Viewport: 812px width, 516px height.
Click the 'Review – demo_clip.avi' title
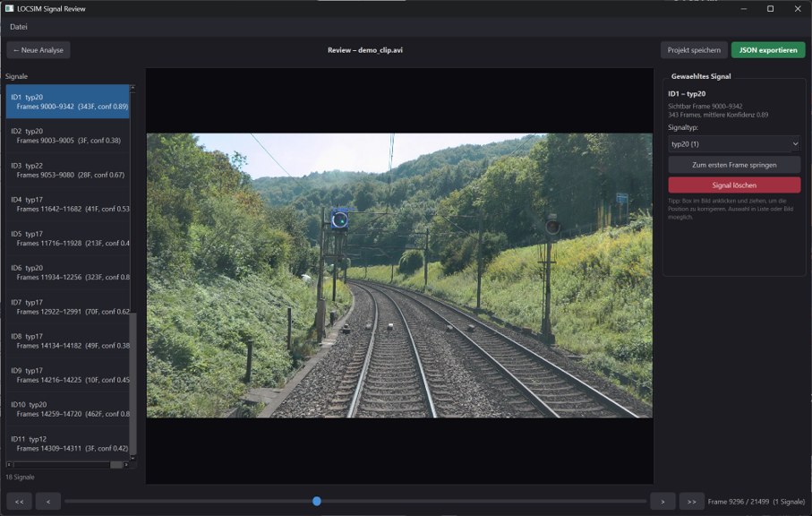click(x=365, y=50)
